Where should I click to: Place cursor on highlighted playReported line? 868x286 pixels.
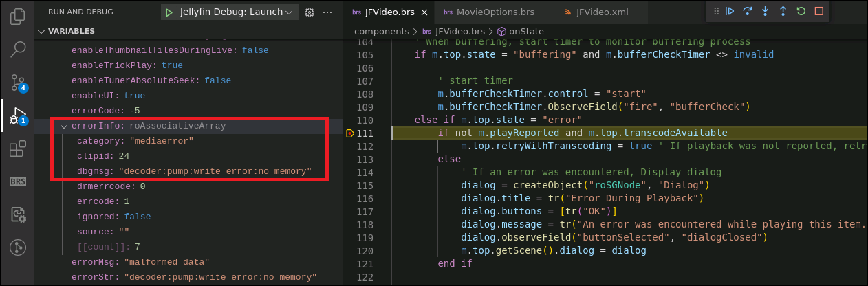coord(582,133)
